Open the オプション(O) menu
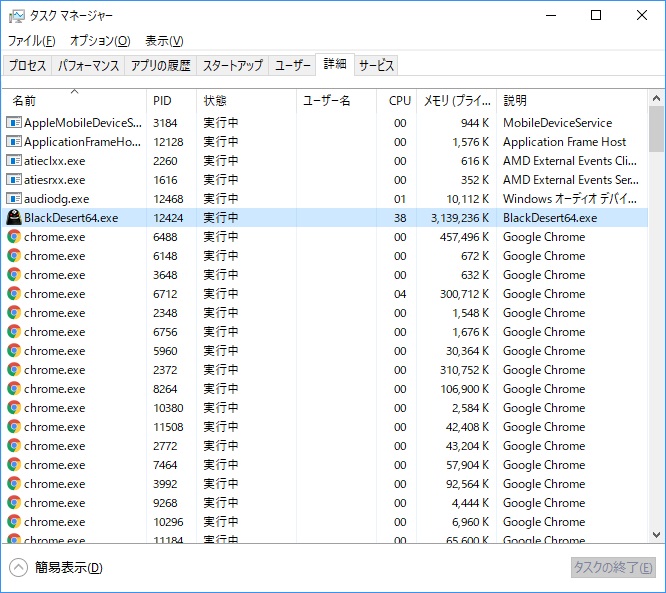 click(100, 41)
